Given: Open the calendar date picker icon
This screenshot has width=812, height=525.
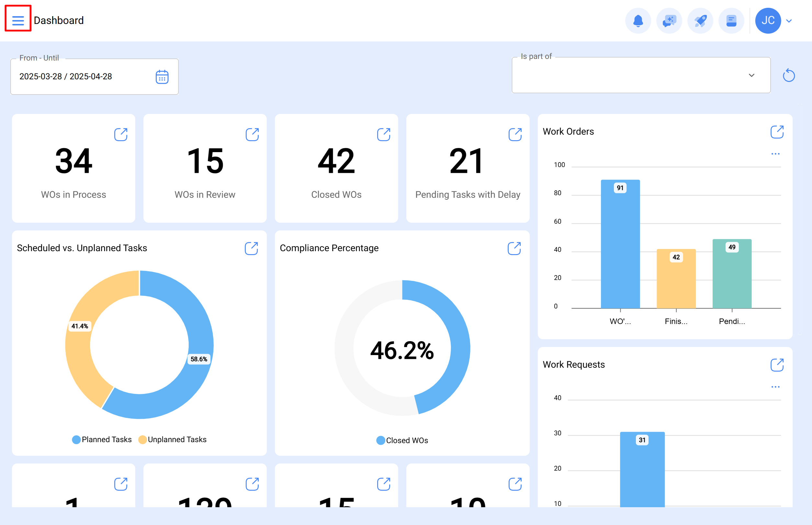Looking at the screenshot, I should pos(162,77).
